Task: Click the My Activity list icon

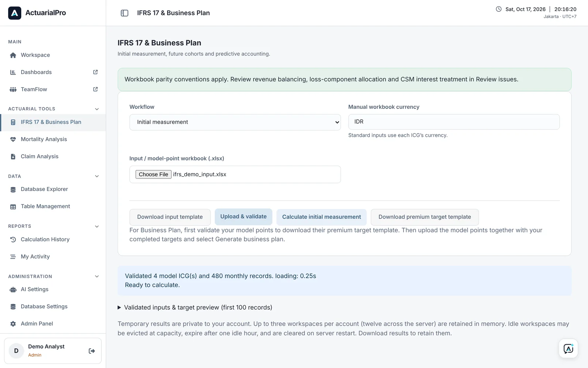Action: pyautogui.click(x=13, y=257)
